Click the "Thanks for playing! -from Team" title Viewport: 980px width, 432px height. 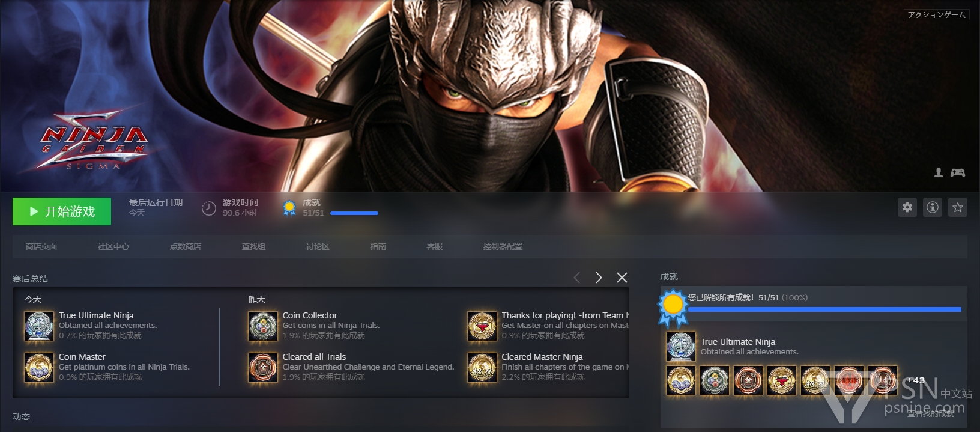(x=565, y=315)
